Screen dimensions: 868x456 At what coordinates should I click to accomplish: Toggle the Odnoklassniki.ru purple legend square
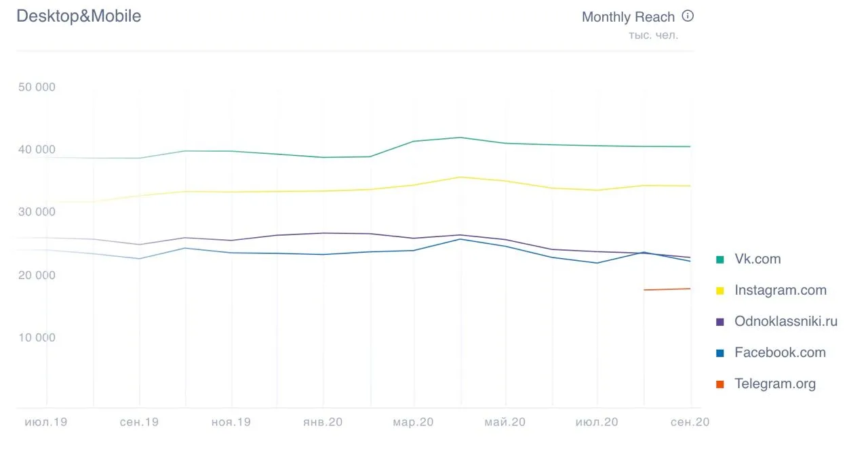719,322
